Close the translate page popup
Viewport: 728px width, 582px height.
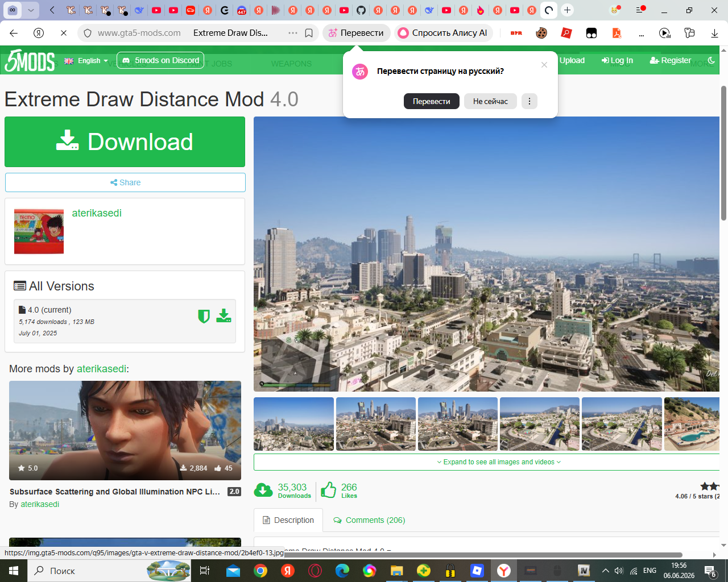tap(544, 65)
